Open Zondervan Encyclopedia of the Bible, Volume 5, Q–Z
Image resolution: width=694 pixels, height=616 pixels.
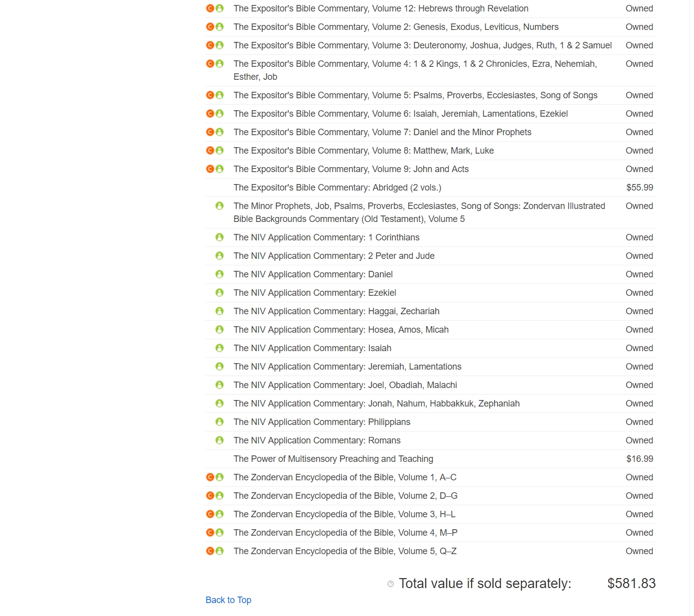click(x=345, y=551)
